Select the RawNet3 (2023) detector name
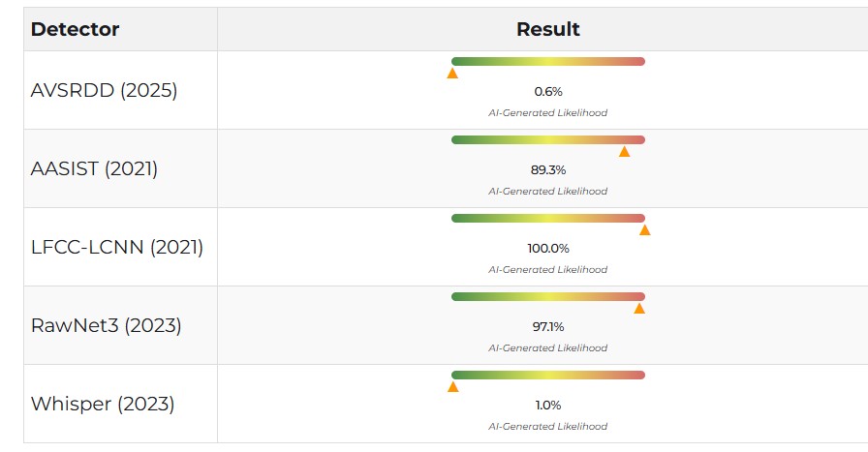Viewport: 868px width, 452px height. tap(106, 325)
